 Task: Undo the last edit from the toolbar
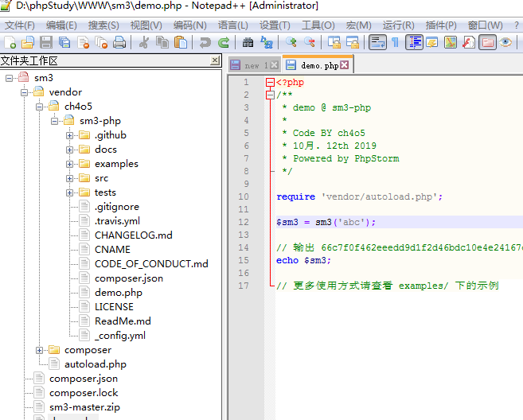205,42
